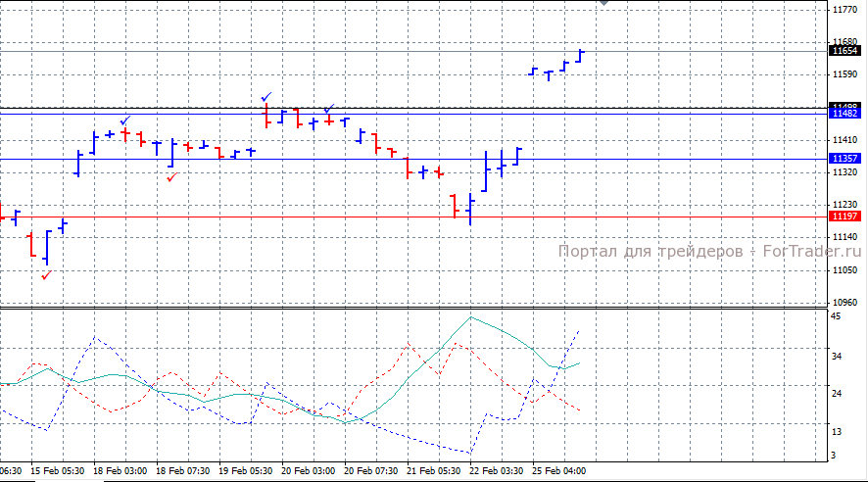Click the 11770 value on the price scale

(844, 10)
